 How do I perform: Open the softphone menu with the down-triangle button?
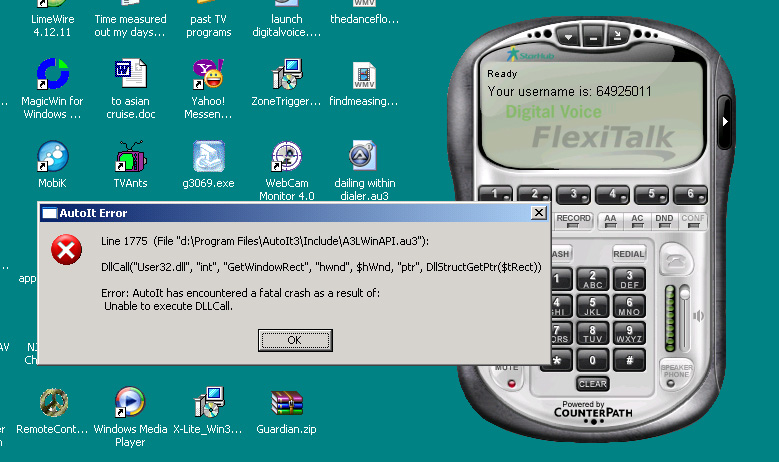(568, 37)
